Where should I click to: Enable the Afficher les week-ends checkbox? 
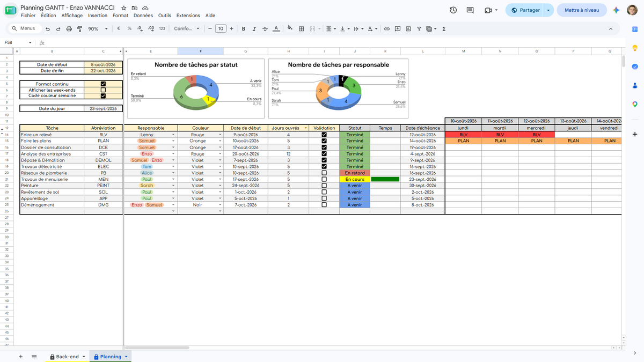[x=104, y=90]
